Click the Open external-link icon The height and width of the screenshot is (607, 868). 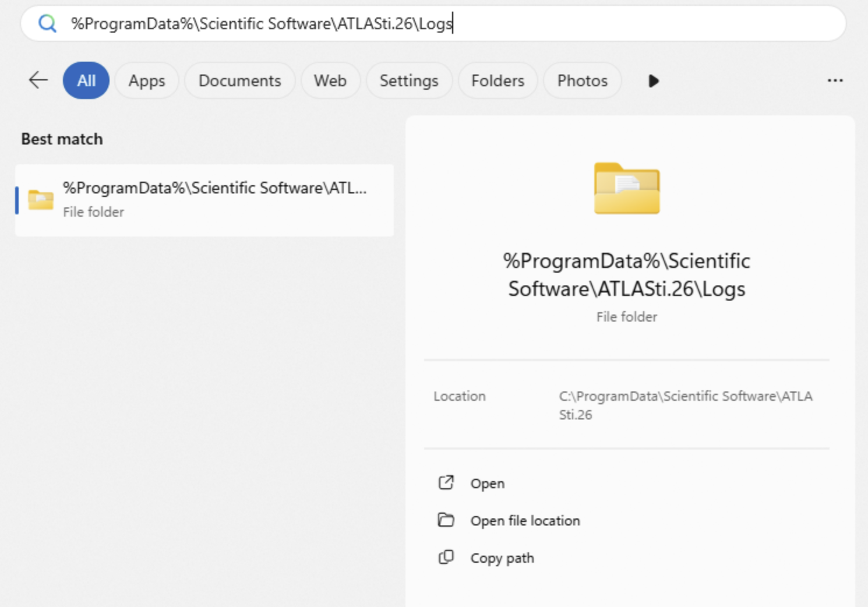pos(446,483)
